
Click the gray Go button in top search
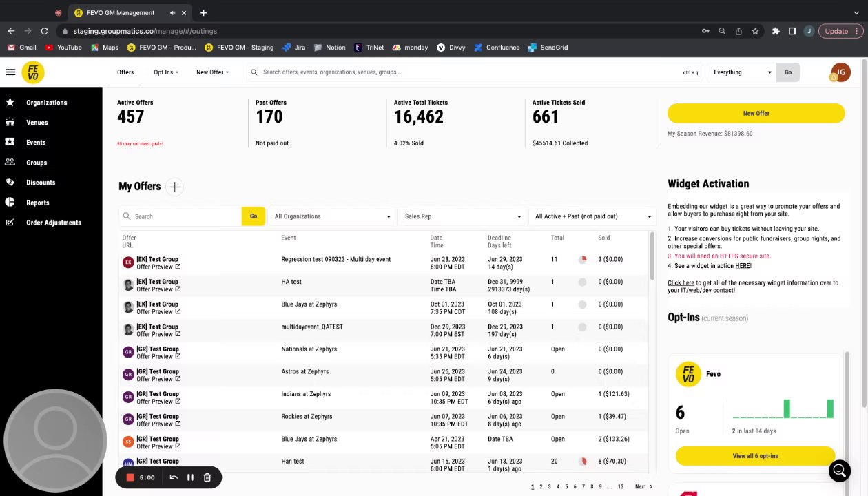[788, 72]
